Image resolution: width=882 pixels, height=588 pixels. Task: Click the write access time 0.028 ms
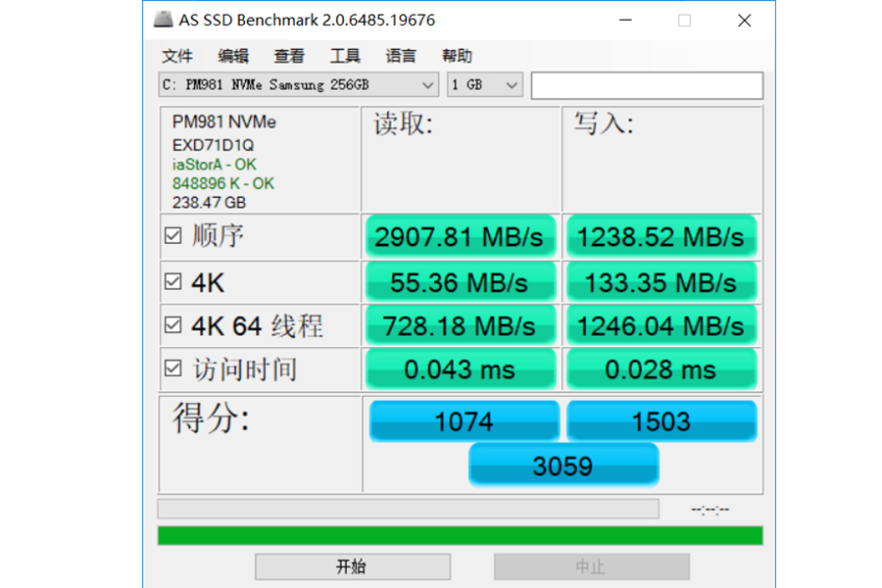pos(661,369)
